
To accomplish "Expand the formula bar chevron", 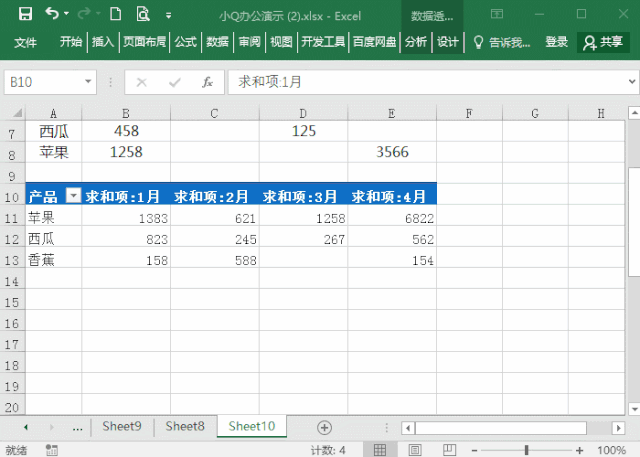I will (632, 82).
